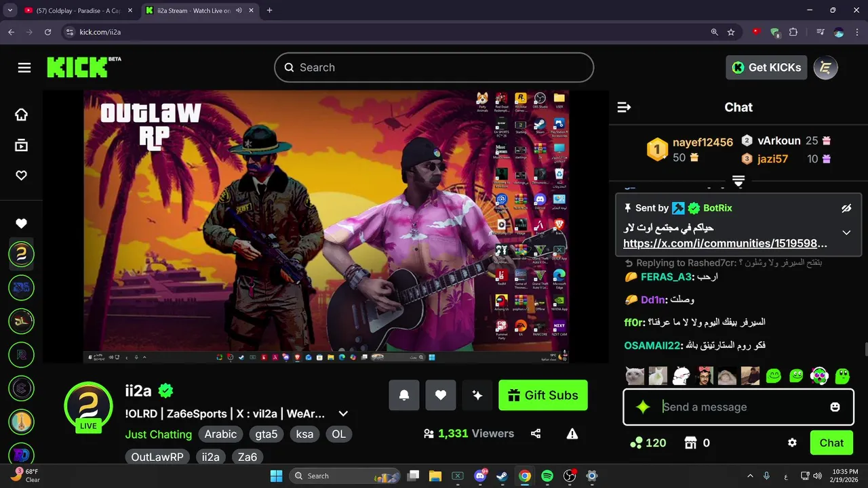Open OBS Studio from taskbar
Screen dimensions: 868x488
tap(570, 476)
